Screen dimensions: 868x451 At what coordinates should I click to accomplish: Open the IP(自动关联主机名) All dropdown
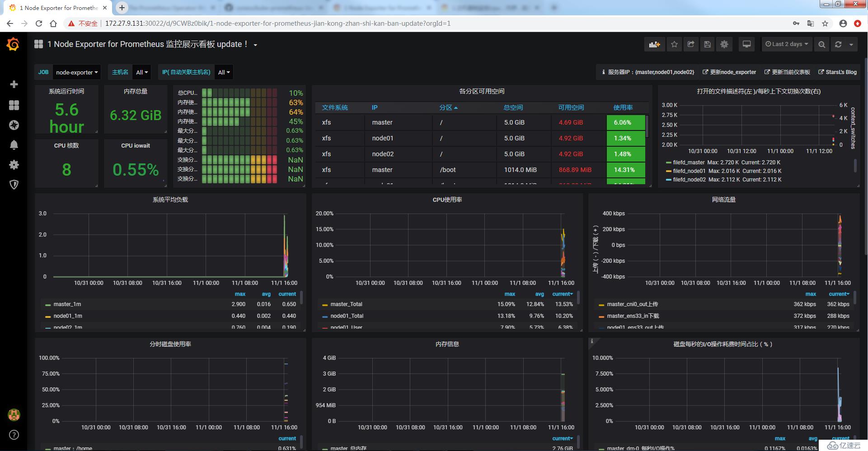pyautogui.click(x=224, y=72)
